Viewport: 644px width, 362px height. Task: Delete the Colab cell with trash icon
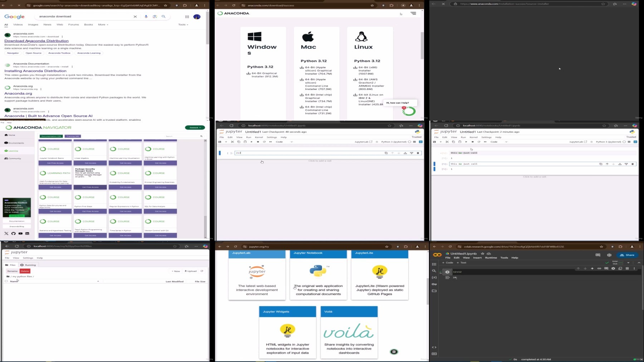click(627, 269)
